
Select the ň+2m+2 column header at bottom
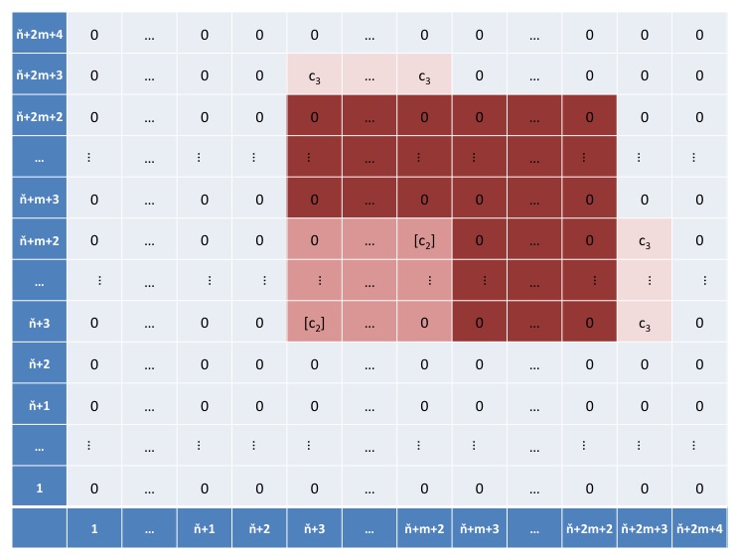pos(589,529)
